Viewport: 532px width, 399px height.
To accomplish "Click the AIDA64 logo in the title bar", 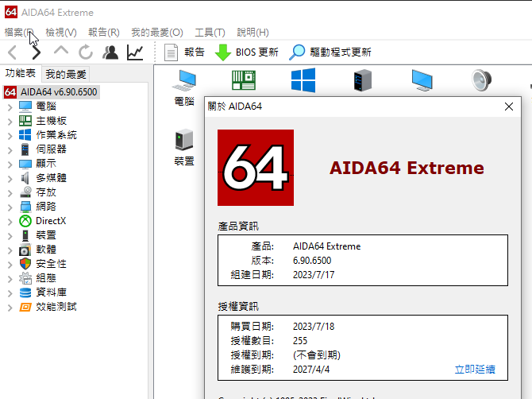I will click(11, 12).
